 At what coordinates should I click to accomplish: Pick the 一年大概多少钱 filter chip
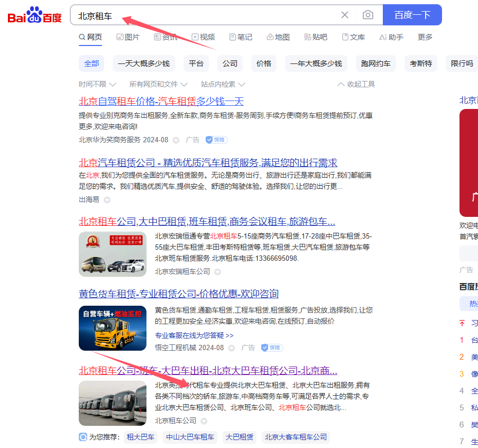tap(316, 63)
